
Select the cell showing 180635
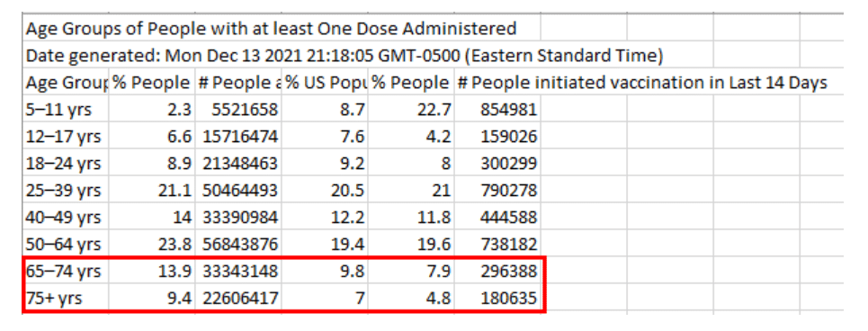click(x=497, y=299)
